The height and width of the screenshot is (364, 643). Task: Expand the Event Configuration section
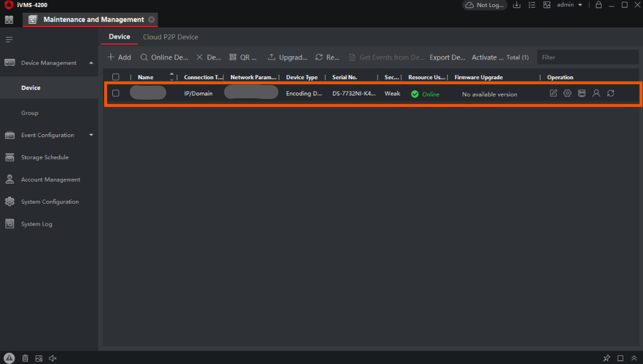tap(91, 135)
